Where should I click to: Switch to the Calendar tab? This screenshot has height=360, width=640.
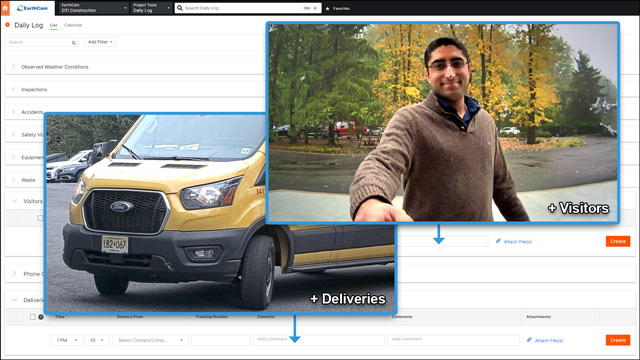pyautogui.click(x=73, y=25)
